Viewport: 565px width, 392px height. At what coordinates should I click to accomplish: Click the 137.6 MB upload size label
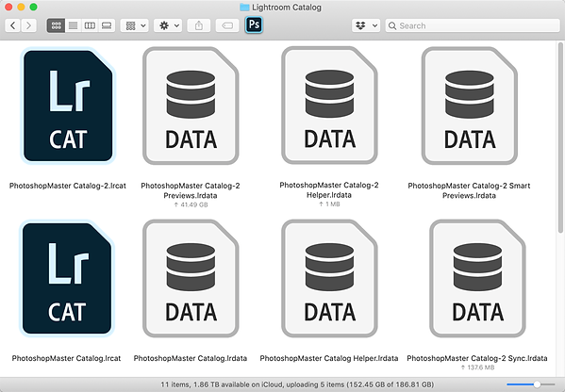click(x=477, y=367)
